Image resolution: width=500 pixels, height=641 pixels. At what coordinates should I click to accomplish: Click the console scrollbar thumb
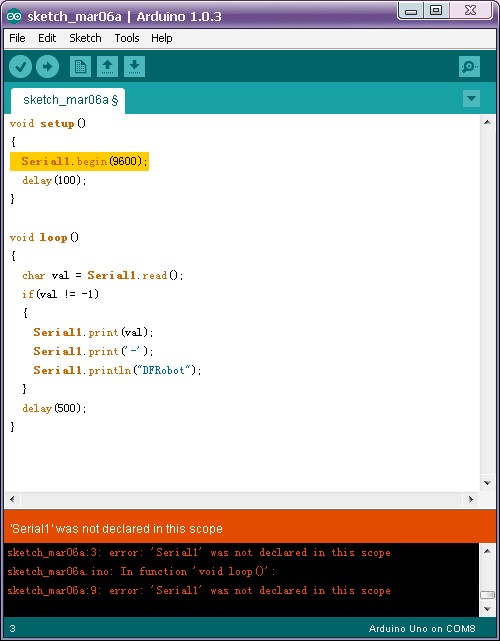coord(487,595)
